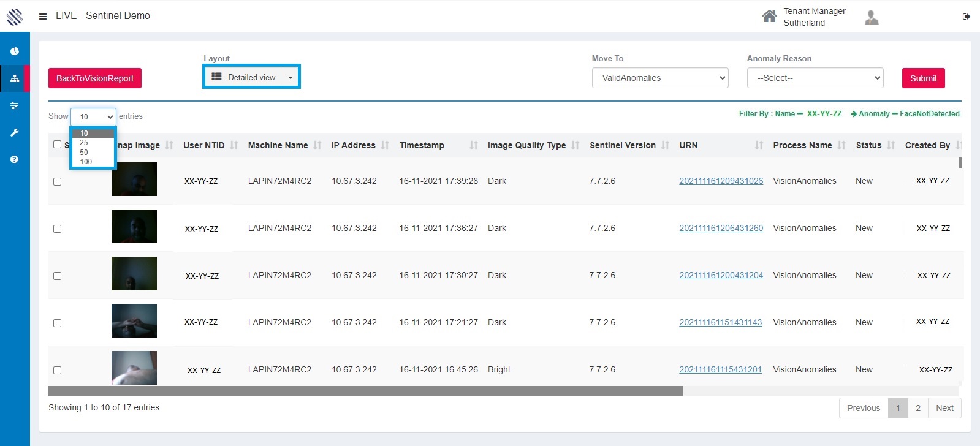The image size is (980, 446).
Task: Click the BackToVisionReport button
Action: click(x=95, y=78)
